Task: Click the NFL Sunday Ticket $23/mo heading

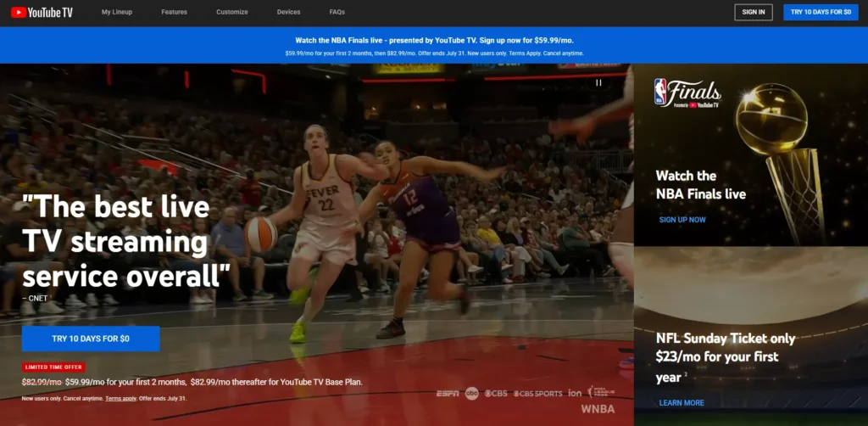Action: [726, 358]
